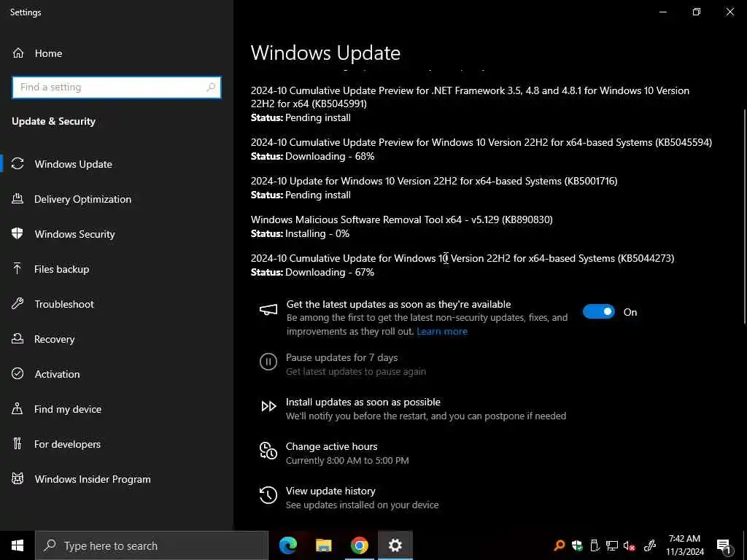Open Windows Security settings
Image resolution: width=747 pixels, height=560 pixels.
75,234
